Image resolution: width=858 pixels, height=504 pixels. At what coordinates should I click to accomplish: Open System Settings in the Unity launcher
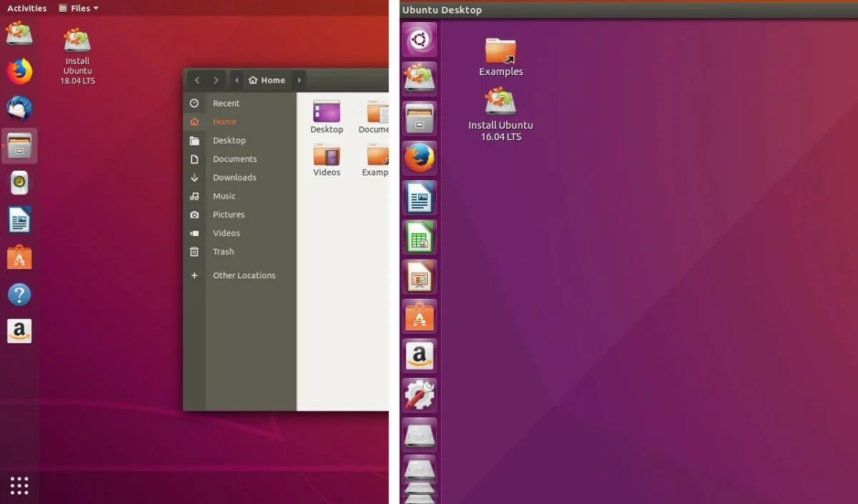(420, 395)
